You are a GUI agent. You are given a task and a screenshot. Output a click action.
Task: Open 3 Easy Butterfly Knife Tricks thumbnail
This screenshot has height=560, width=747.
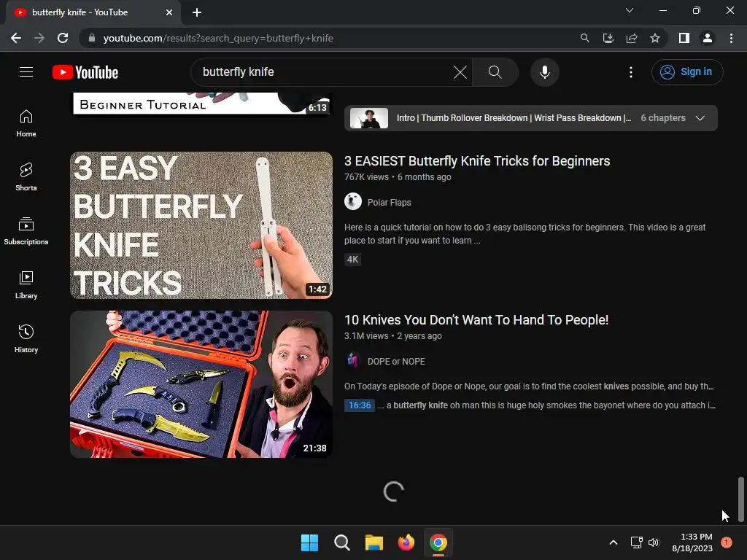201,225
